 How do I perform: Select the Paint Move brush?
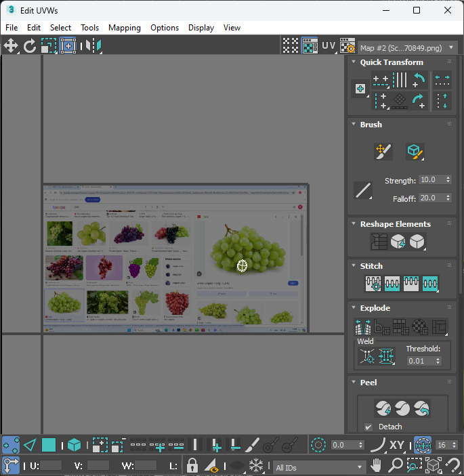[383, 152]
